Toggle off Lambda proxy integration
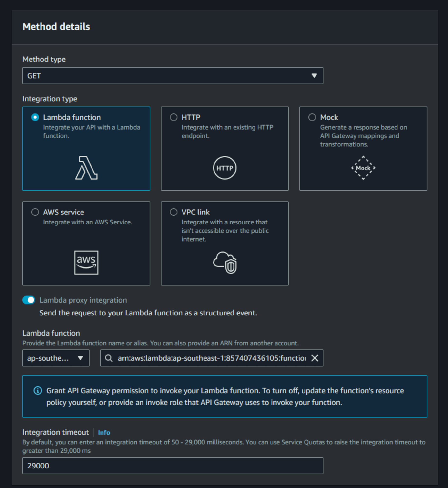 pos(29,300)
